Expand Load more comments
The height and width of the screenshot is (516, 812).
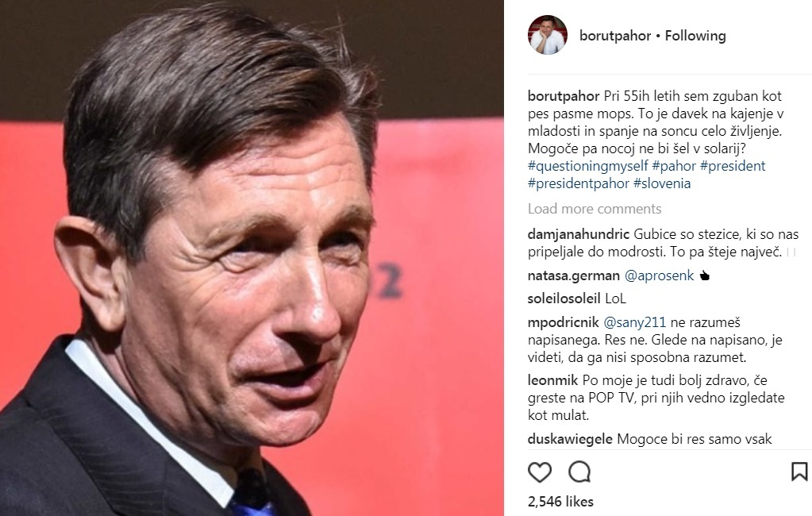pos(595,209)
